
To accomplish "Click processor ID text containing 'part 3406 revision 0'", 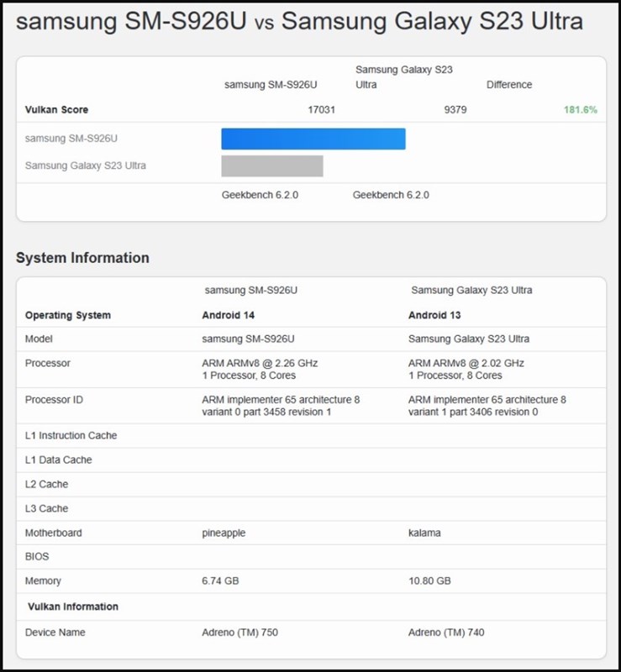I will [x=487, y=406].
